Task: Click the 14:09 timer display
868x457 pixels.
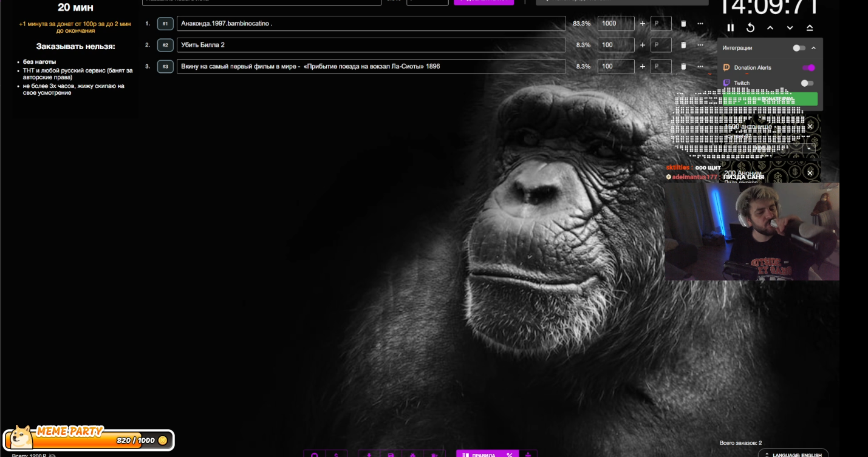Action: click(x=769, y=7)
